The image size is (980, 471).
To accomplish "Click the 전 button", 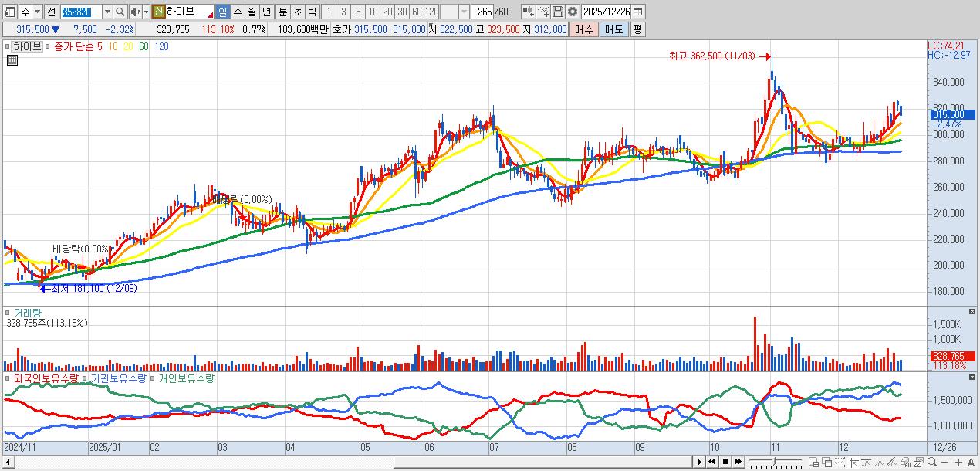I will pos(51,12).
